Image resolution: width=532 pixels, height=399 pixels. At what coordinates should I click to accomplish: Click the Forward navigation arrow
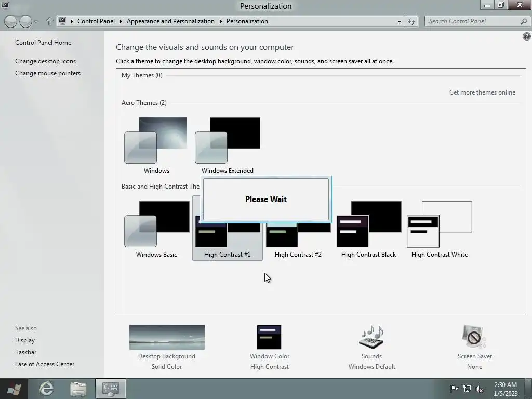tap(25, 21)
